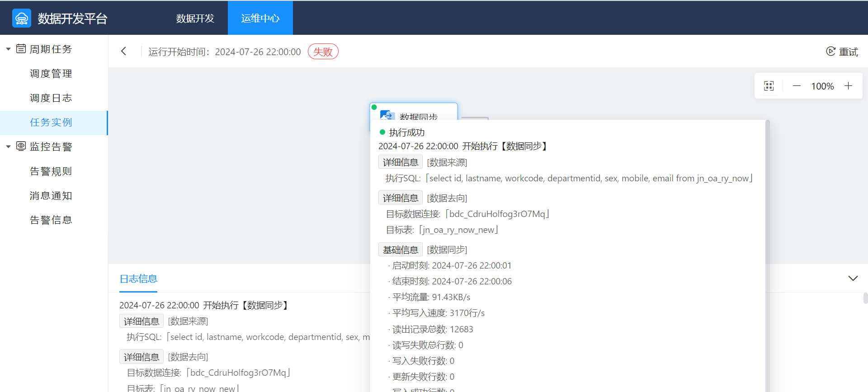Open 调度管理 in the sidebar
This screenshot has width=868, height=392.
coord(51,74)
